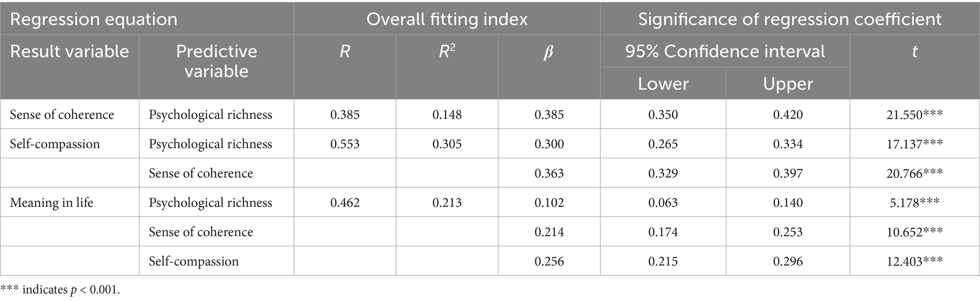Select the R² value 0.213
This screenshot has width=980, height=301.
coord(447,203)
